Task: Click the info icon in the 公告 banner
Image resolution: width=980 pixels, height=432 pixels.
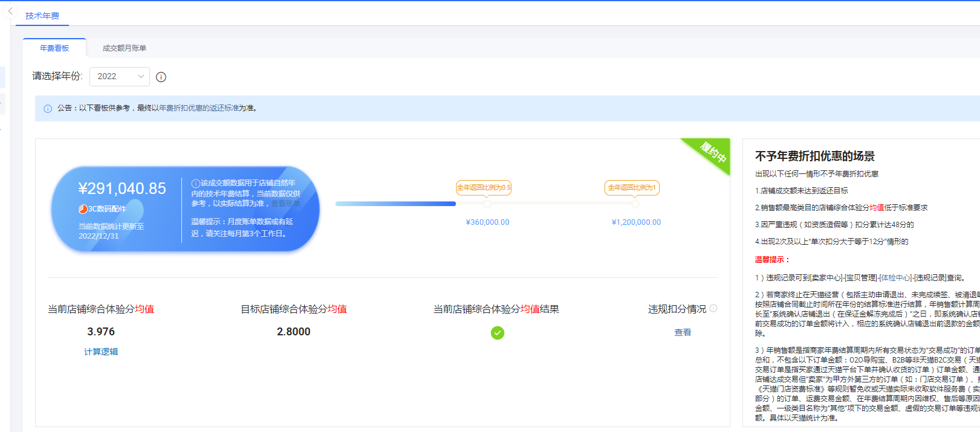Action: point(48,109)
